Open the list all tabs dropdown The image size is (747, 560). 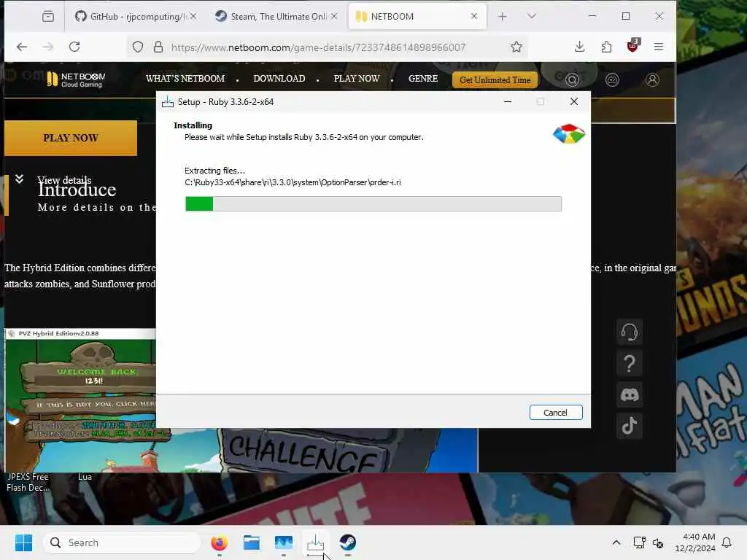532,16
